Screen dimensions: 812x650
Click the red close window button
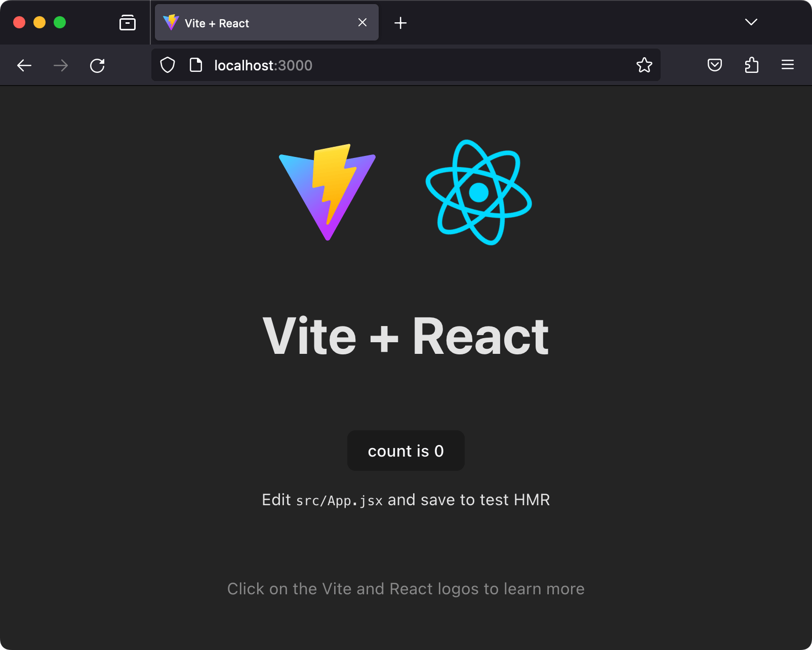pyautogui.click(x=19, y=22)
